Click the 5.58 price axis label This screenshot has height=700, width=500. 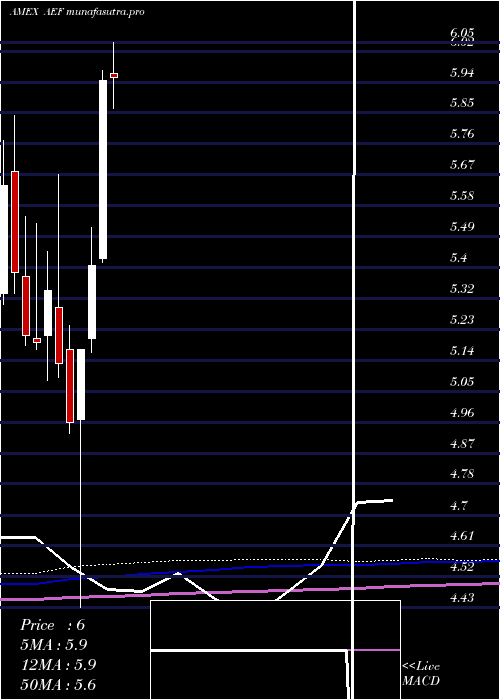(x=462, y=196)
